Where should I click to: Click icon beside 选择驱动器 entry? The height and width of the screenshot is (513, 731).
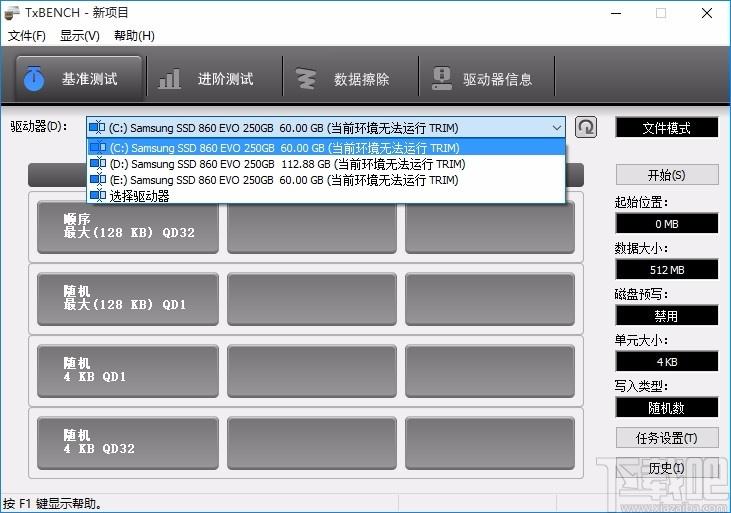(x=98, y=195)
